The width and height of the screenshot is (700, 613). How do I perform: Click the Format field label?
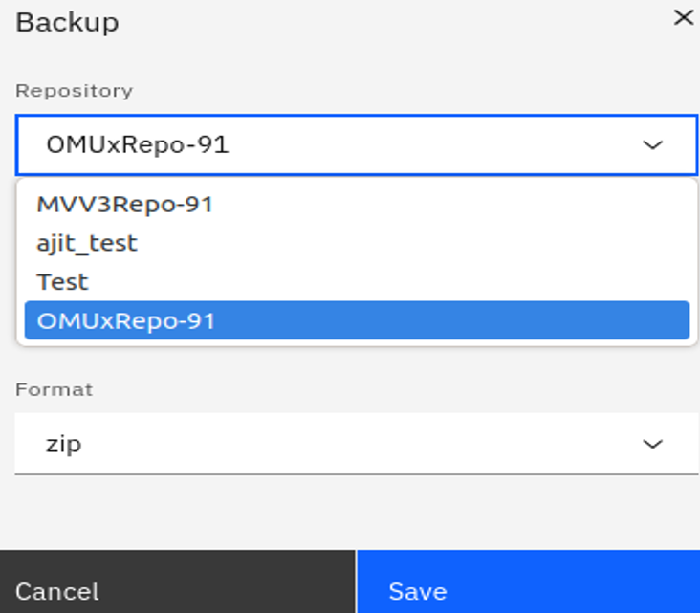click(x=54, y=389)
